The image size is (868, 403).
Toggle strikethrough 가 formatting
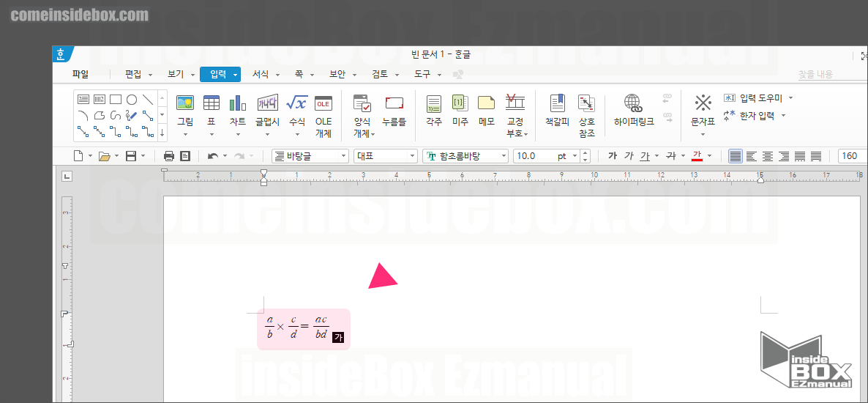(x=671, y=156)
